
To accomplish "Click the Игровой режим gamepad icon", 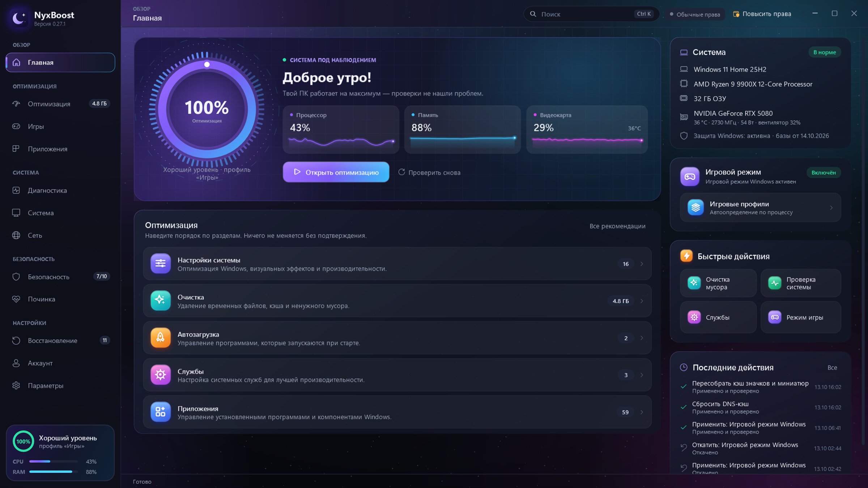I will (690, 176).
